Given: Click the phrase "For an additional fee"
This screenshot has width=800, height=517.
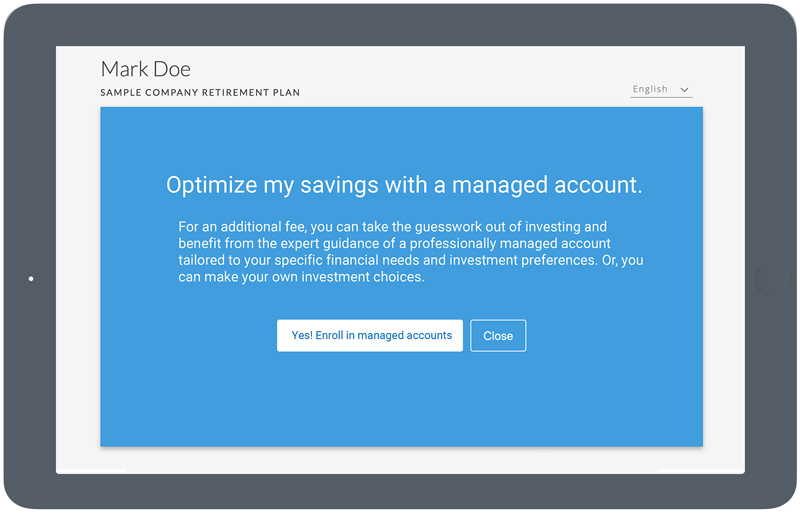Looking at the screenshot, I should click(x=242, y=227).
